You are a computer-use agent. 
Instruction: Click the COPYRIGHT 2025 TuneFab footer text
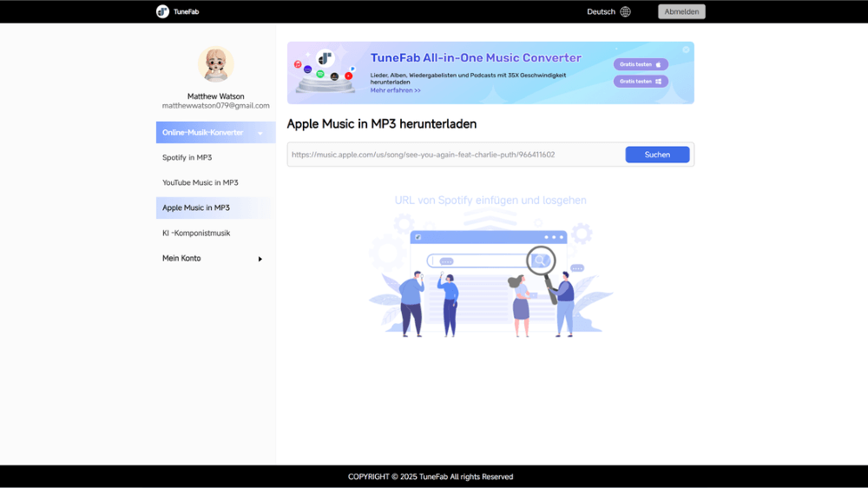tap(431, 477)
